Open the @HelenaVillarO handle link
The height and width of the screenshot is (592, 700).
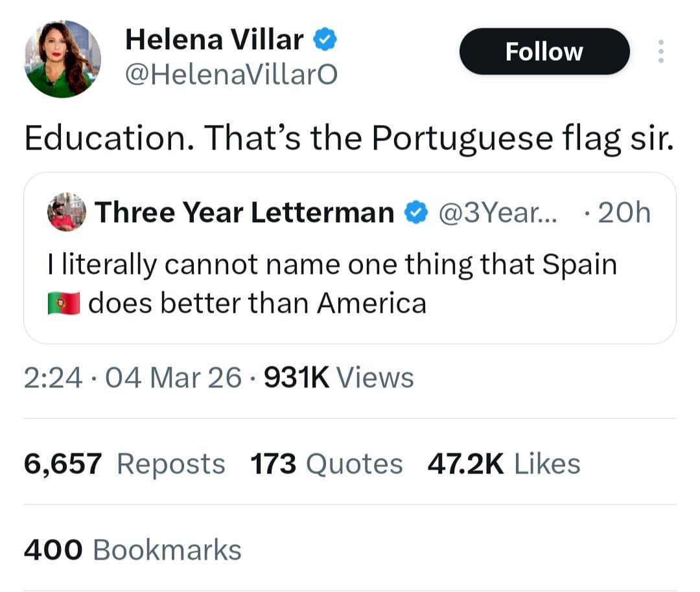tap(231, 76)
